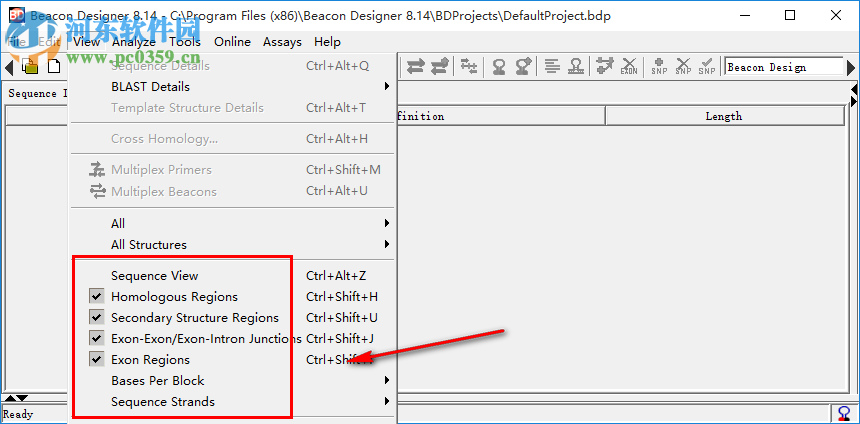
Task: Click the Multiplex Beacons menu icon
Action: (97, 191)
